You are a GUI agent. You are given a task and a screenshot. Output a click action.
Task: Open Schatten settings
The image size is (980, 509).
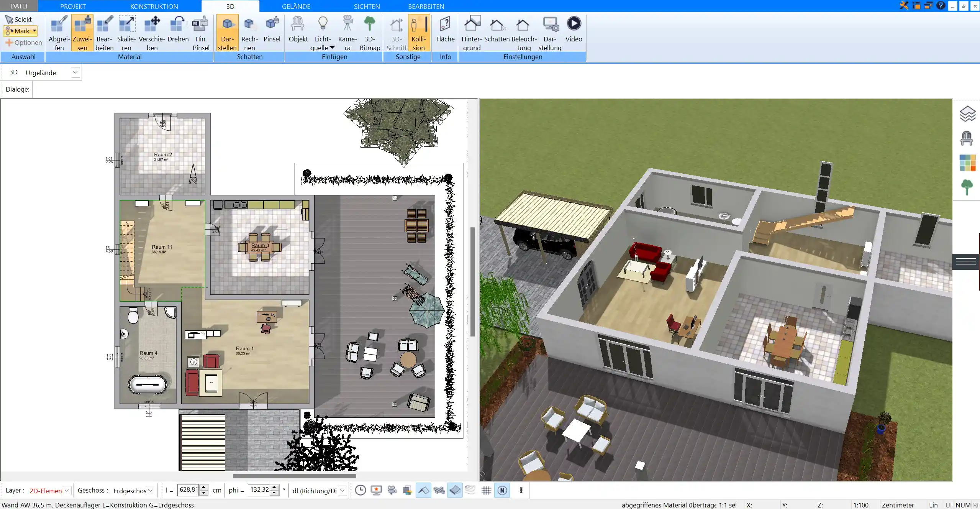coord(497,29)
